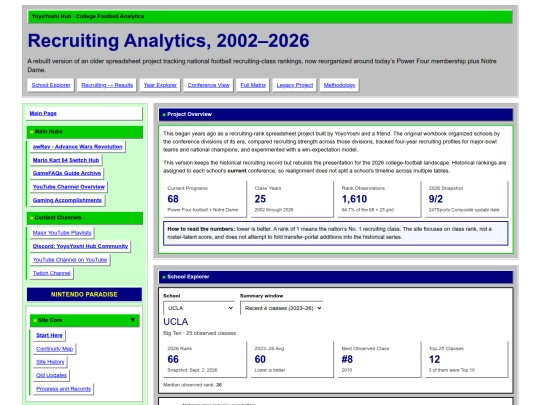Open Major YouTube Playlists link

62,233
